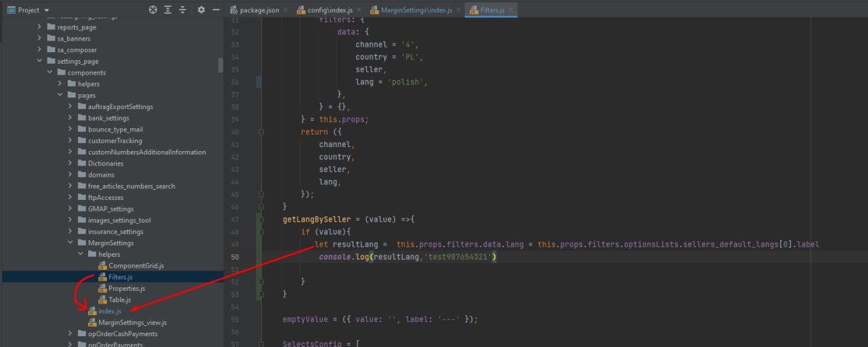This screenshot has height=347, width=868.
Task: Click the free_articles_numbers_search folder icon
Action: click(x=81, y=186)
